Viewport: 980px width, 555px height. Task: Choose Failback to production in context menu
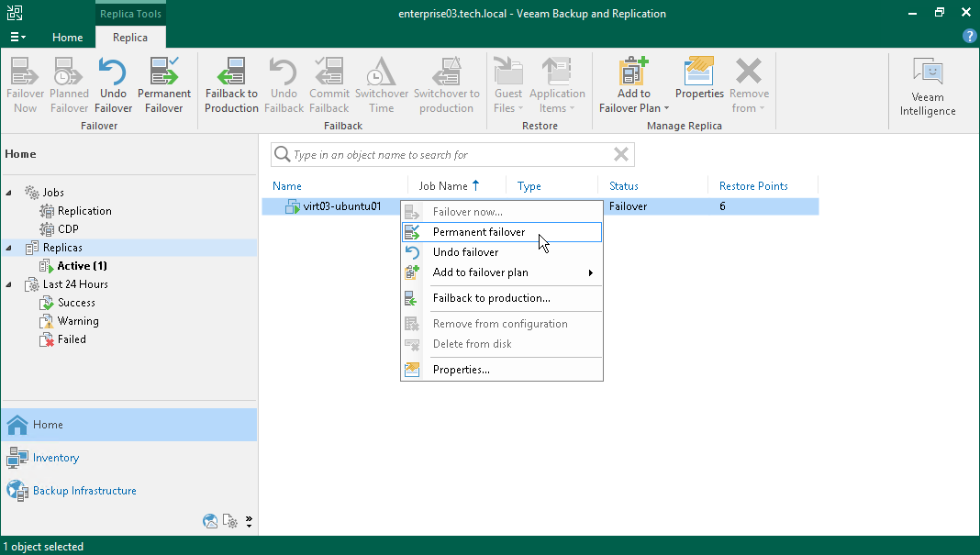(502, 298)
